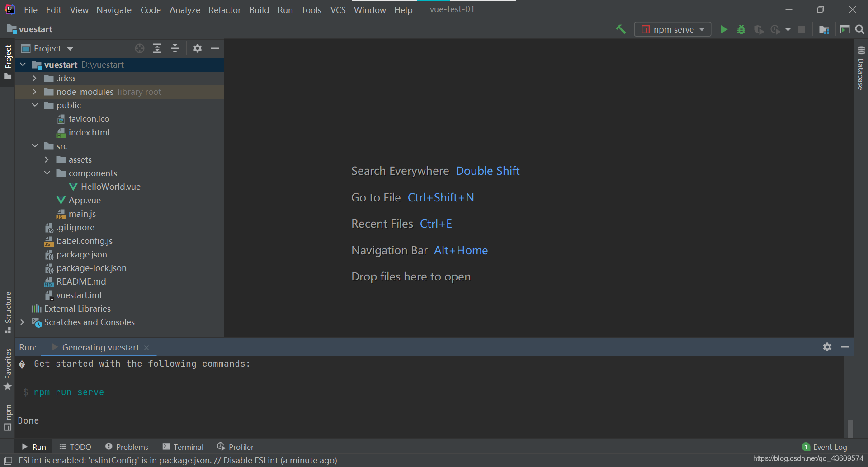Open Project panel settings gear
The width and height of the screenshot is (868, 467).
tap(198, 48)
